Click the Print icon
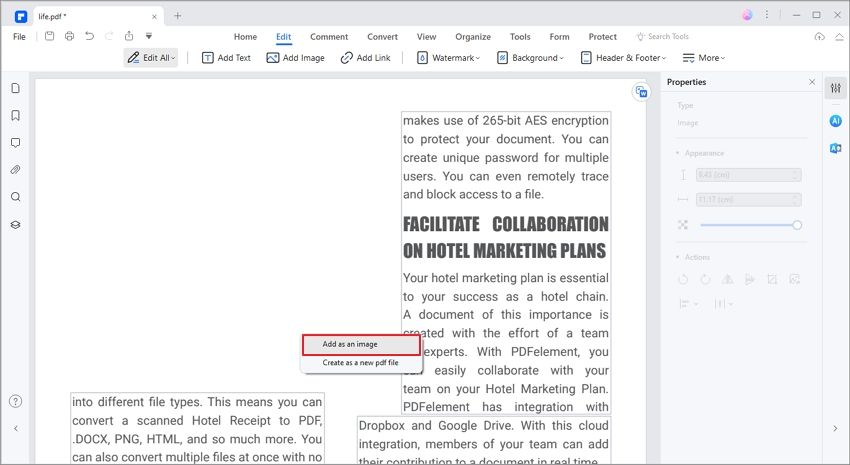The height and width of the screenshot is (465, 850). 69,36
